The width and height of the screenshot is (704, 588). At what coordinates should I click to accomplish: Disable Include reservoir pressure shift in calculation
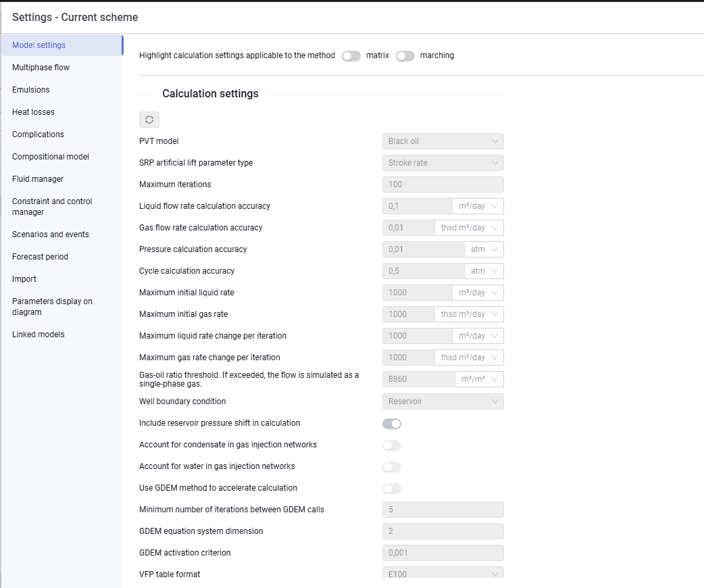391,424
